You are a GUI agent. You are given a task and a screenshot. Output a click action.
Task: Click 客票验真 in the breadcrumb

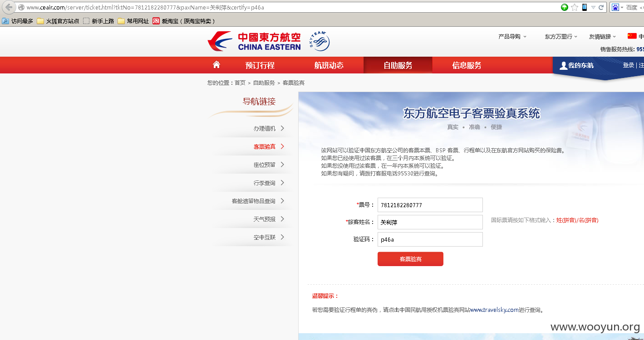(x=294, y=83)
